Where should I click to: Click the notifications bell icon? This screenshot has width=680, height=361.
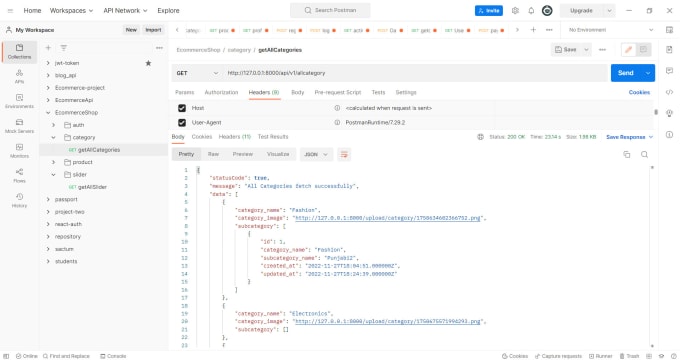(531, 10)
